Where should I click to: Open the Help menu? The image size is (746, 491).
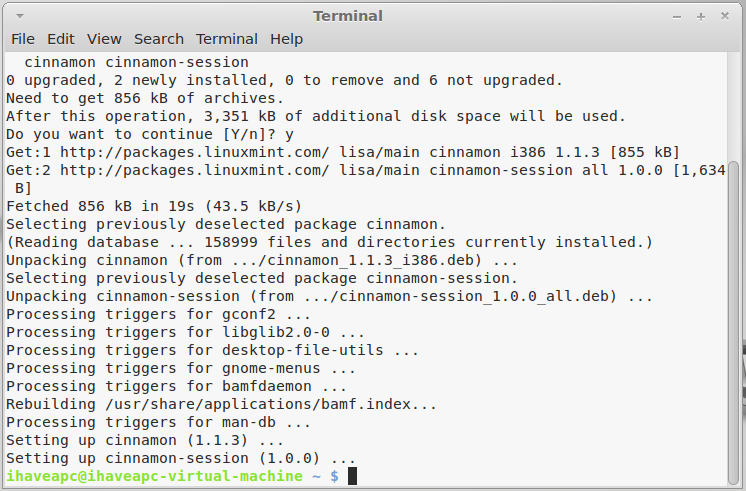click(x=286, y=39)
